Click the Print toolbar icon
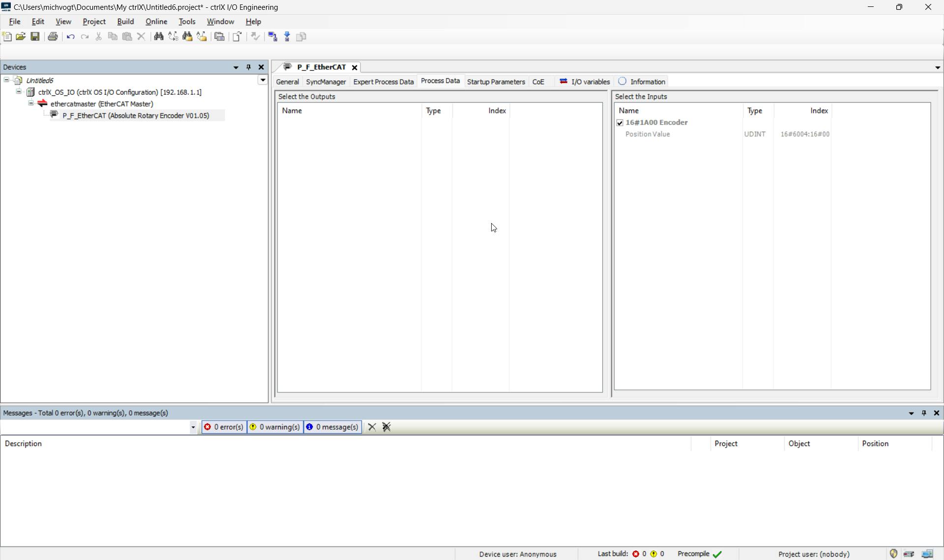 53,37
